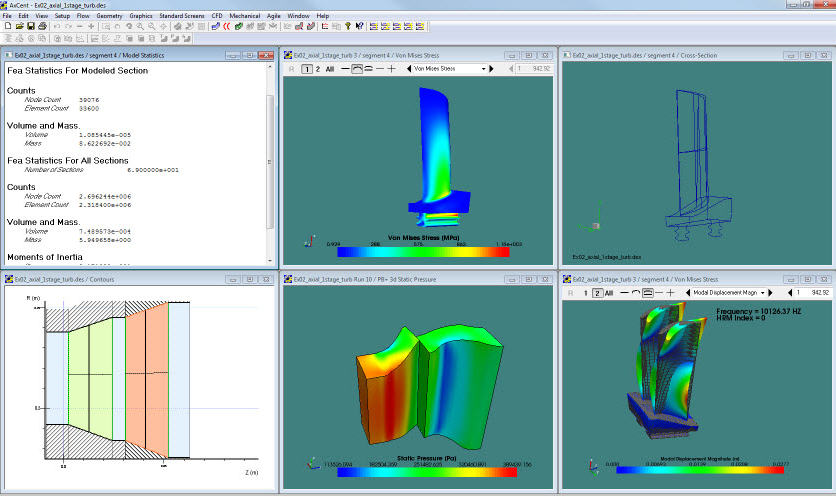Select segment 1 in Modal Displacement window
Screen dimensions: 836x496
[x=586, y=293]
